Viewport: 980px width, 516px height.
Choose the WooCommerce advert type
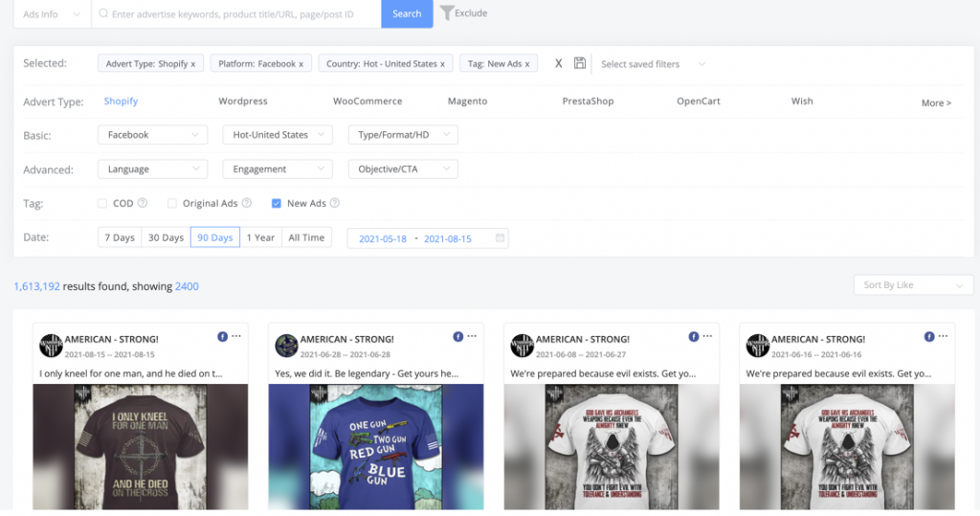pos(367,101)
